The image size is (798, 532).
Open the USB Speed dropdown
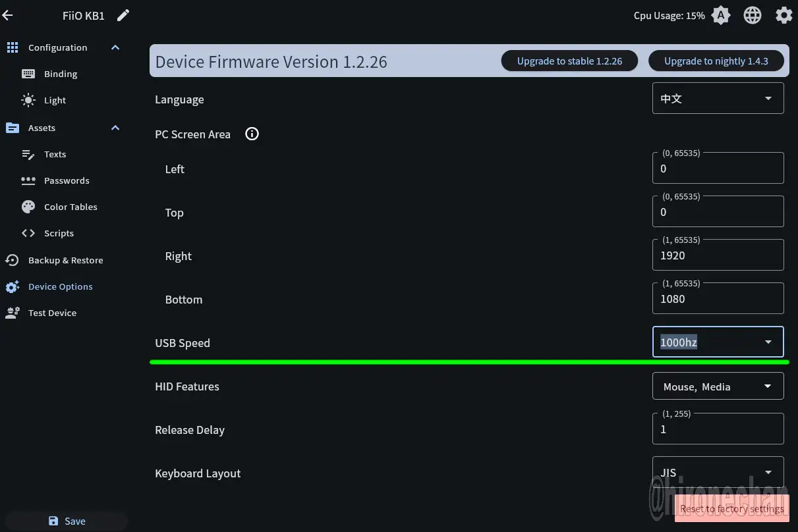coord(718,342)
